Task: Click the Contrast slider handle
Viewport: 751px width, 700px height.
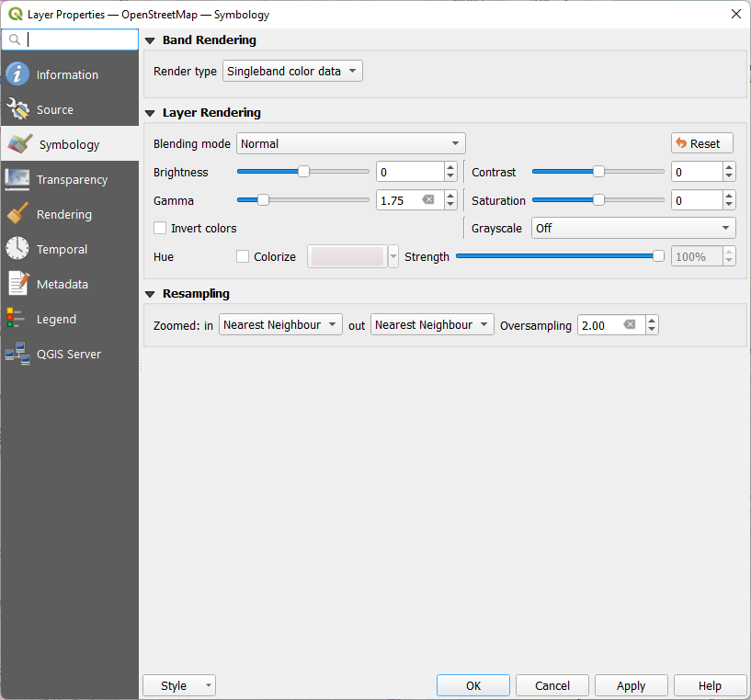Action: [598, 171]
